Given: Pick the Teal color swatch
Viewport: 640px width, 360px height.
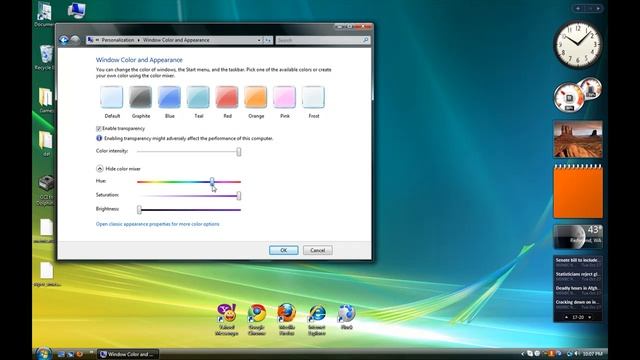Looking at the screenshot, I should 198,97.
